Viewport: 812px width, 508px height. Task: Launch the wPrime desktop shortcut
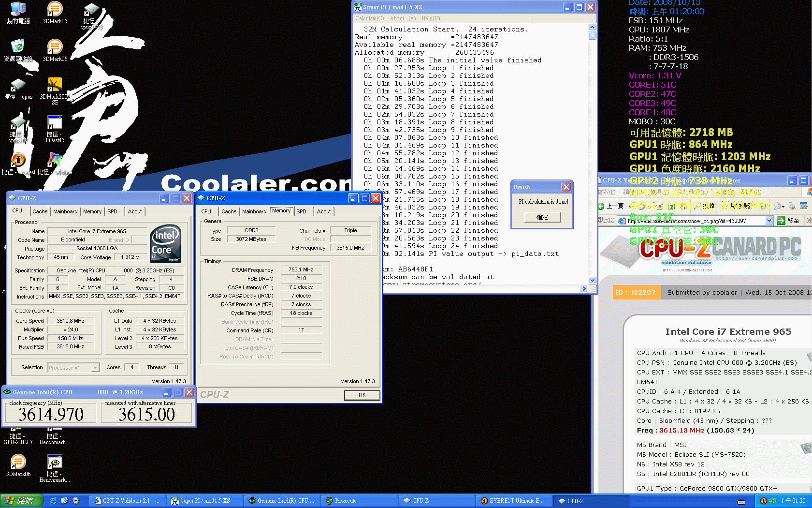[55, 164]
